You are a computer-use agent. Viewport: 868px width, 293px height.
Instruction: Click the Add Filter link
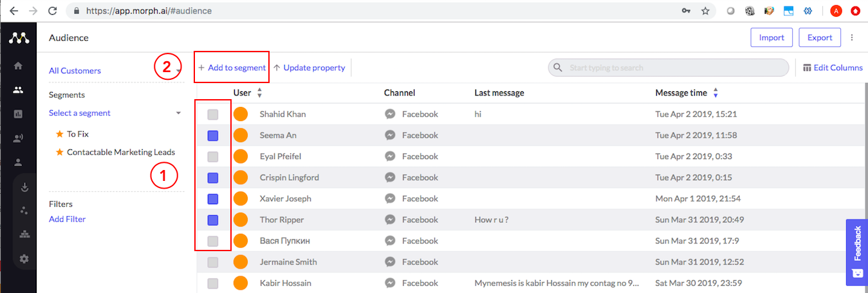(x=67, y=219)
